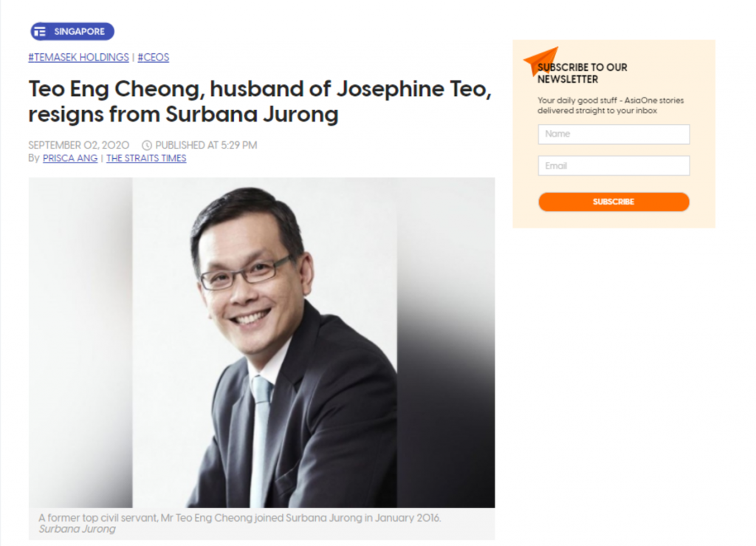The width and height of the screenshot is (756, 546).
Task: Focus the Email input field
Action: (614, 166)
